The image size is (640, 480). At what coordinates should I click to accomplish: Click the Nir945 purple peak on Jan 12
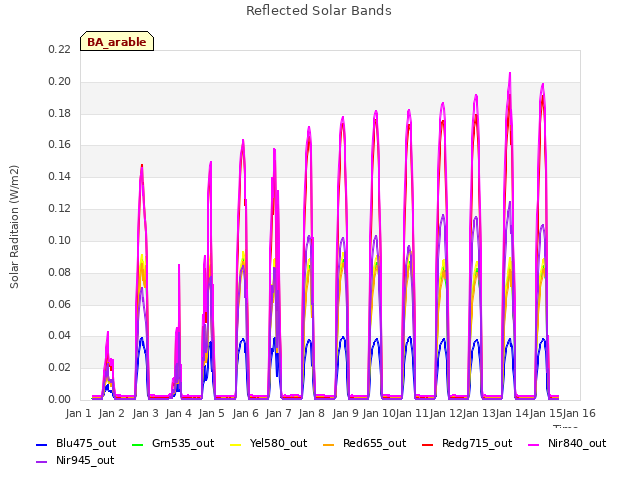pos(443,216)
